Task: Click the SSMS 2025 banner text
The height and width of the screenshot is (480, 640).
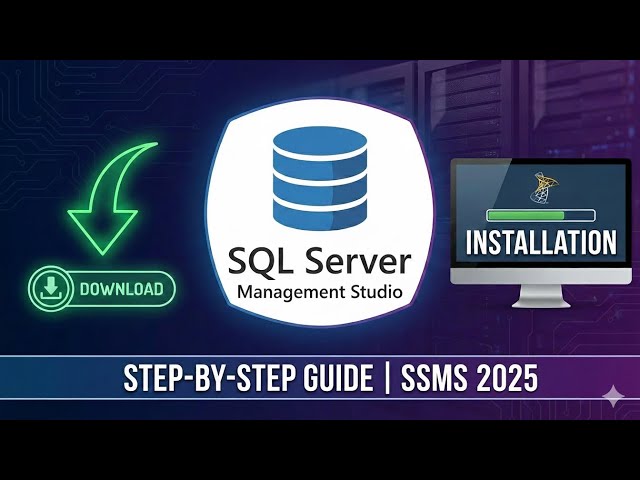Action: pos(470,378)
